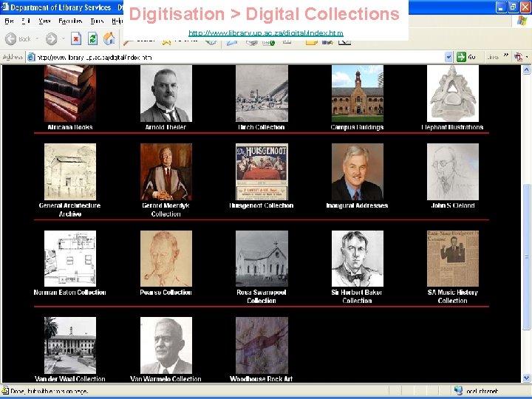Viewport: 532px width, 399px height.
Task: Open the Huisgenoot magazine cover thumbnail
Action: 262,171
